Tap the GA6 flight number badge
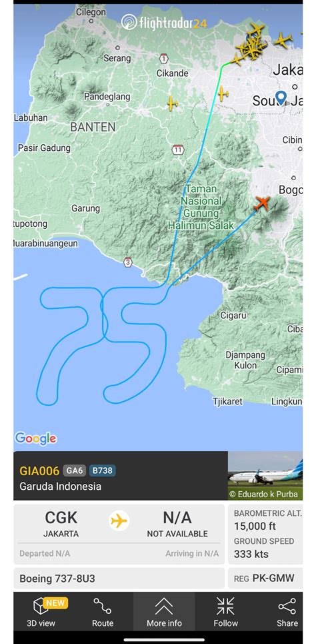The width and height of the screenshot is (316, 644). coord(74,470)
